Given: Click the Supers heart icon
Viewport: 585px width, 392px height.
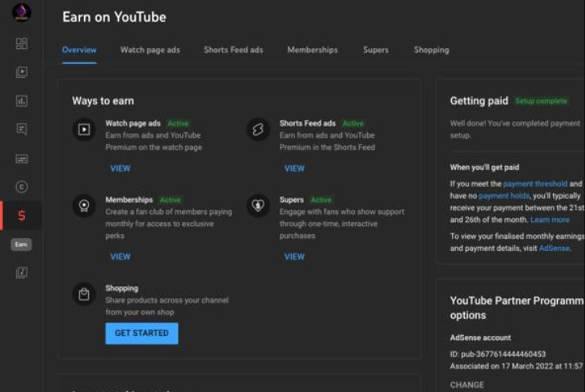Looking at the screenshot, I should click(x=258, y=206).
